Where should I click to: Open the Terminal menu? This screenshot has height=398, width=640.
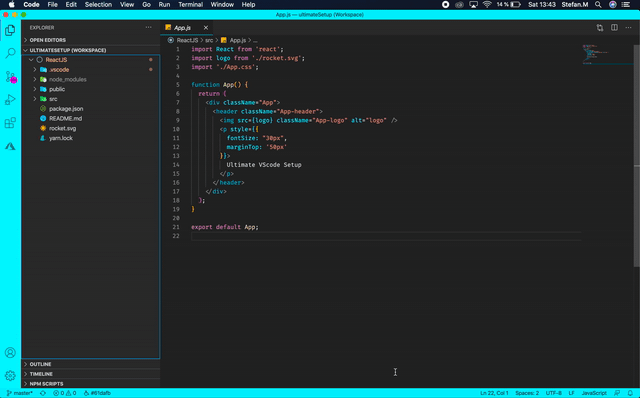(x=190, y=4)
